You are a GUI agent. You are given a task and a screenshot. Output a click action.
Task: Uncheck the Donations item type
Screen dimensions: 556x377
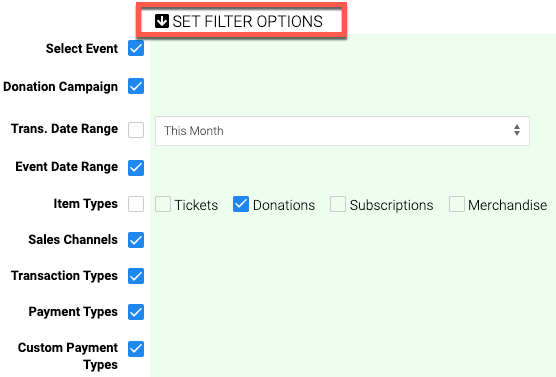pos(241,204)
